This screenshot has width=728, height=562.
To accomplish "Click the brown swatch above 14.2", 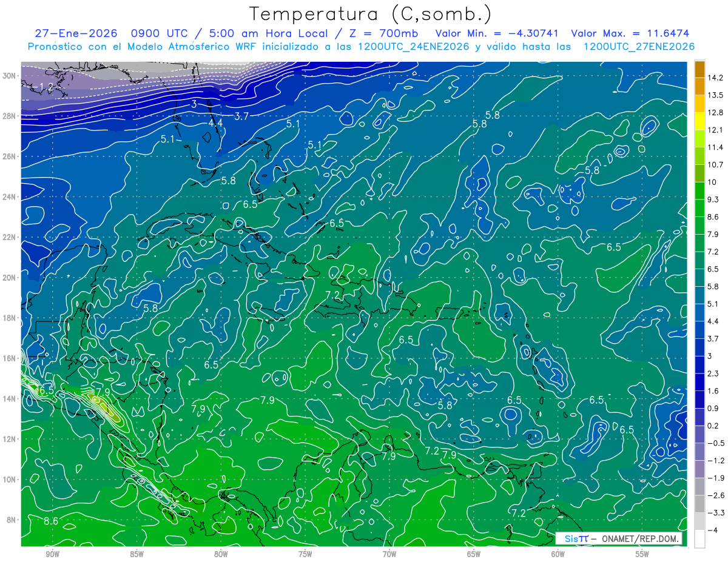I will coord(699,69).
